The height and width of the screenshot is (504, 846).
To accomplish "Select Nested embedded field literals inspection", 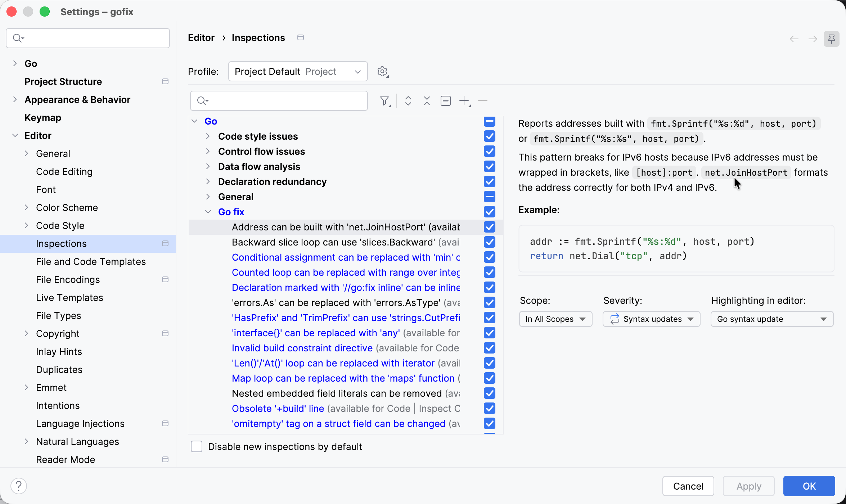I will 346,393.
